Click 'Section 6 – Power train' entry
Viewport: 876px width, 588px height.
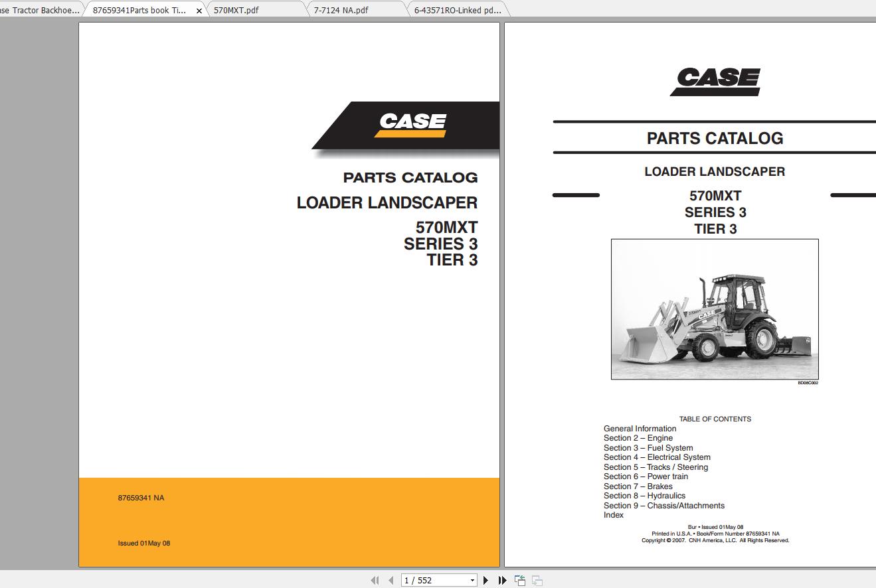pyautogui.click(x=646, y=477)
